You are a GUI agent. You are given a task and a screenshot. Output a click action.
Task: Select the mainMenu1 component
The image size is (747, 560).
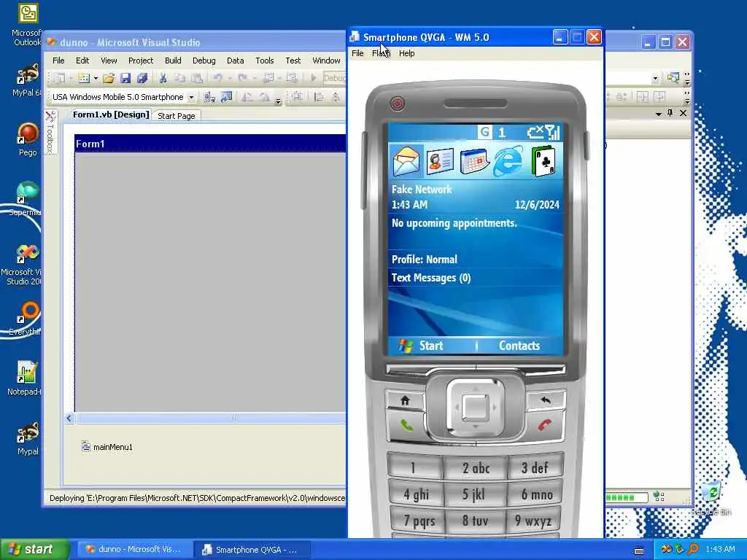click(x=107, y=447)
